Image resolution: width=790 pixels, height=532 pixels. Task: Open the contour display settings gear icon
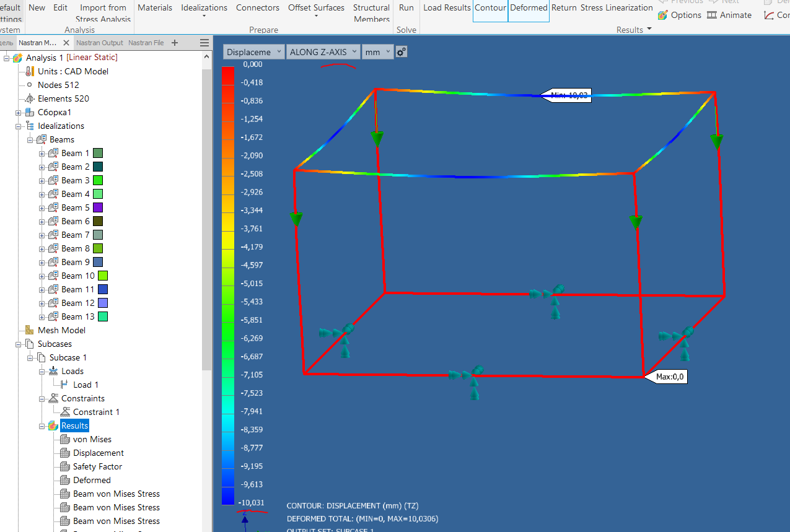point(400,52)
